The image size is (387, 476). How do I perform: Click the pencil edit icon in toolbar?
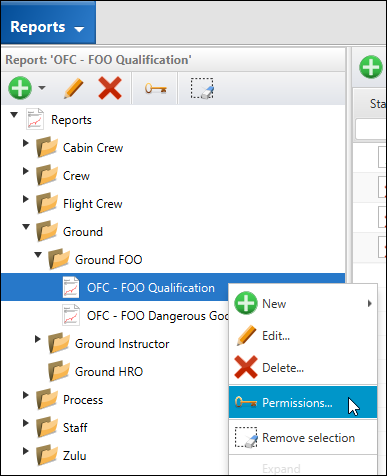click(x=74, y=88)
